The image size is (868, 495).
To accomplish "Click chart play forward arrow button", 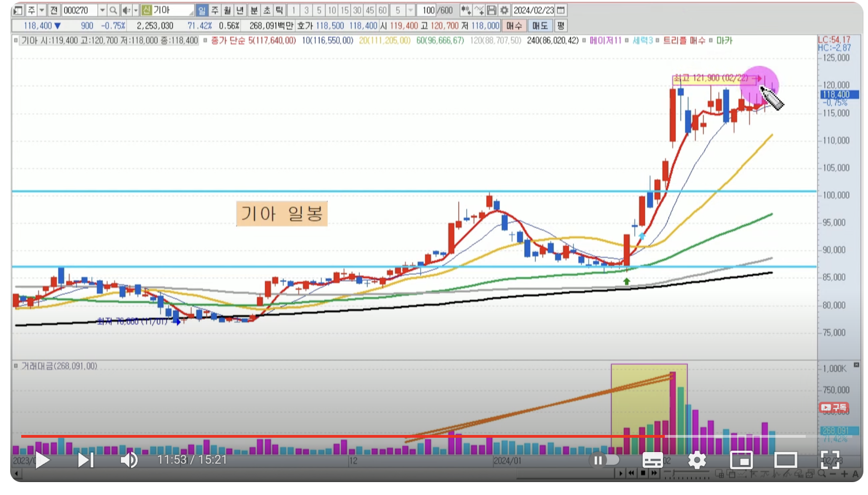I will (620, 473).
